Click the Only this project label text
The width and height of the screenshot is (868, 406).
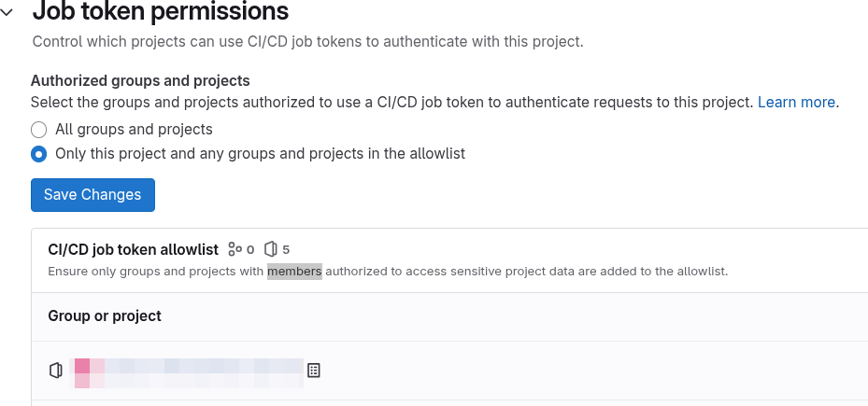(x=260, y=154)
